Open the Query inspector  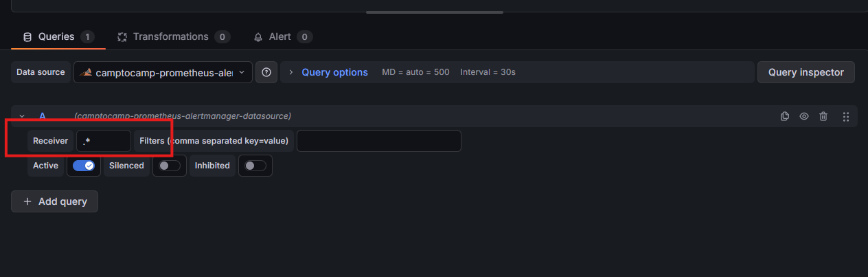pyautogui.click(x=806, y=72)
